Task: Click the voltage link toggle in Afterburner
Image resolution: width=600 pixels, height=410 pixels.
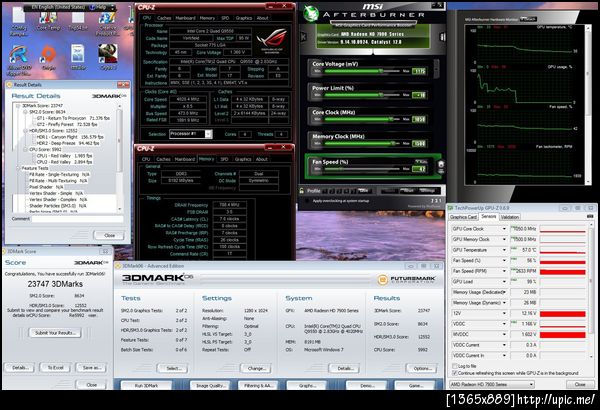Action: pos(437,68)
